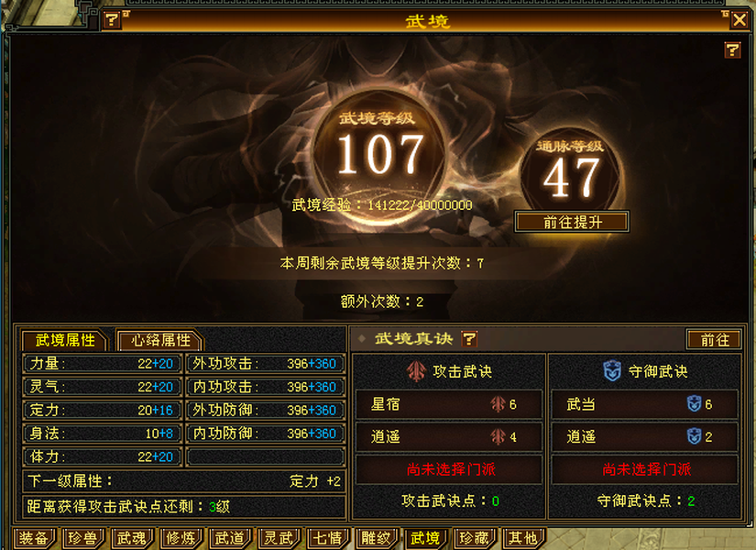The image size is (756, 550).
Task: Click the help icon beside 武境真诀
Action: 469,339
